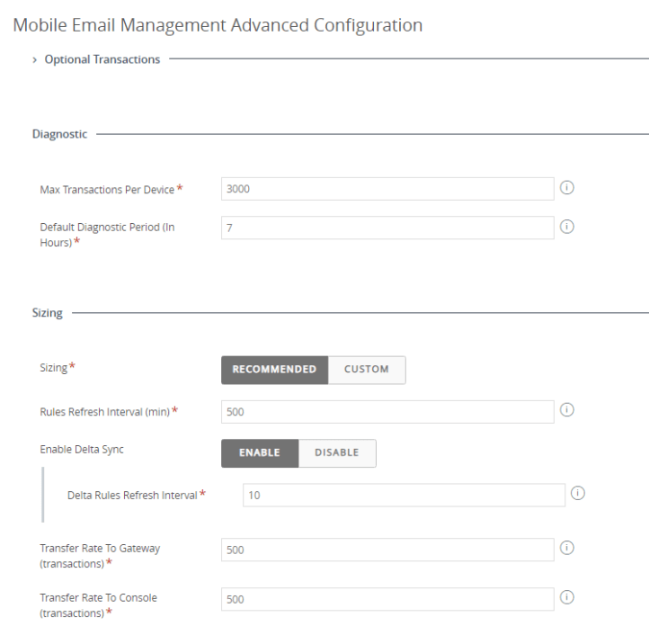Click into the Delta Rules Refresh Interval field
The width and height of the screenshot is (649, 644).
404,495
